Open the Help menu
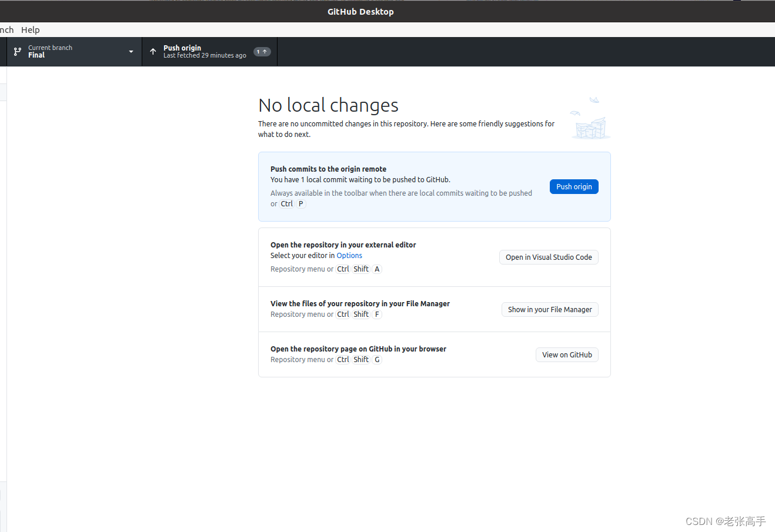The width and height of the screenshot is (775, 532). pyautogui.click(x=31, y=30)
